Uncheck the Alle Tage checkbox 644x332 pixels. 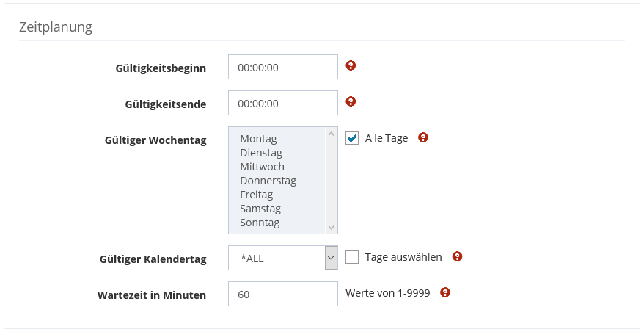[352, 138]
